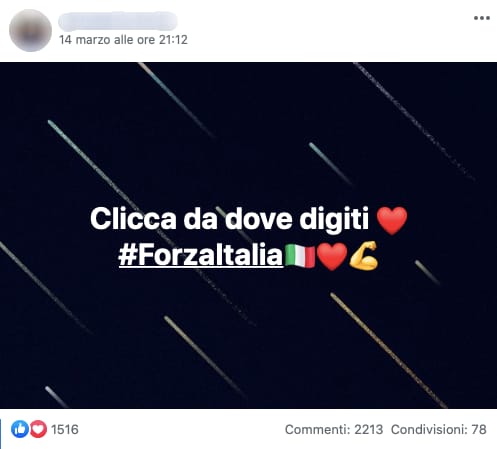Image resolution: width=497 pixels, height=449 pixels.
Task: Open the blurred author name link
Action: [x=118, y=21]
